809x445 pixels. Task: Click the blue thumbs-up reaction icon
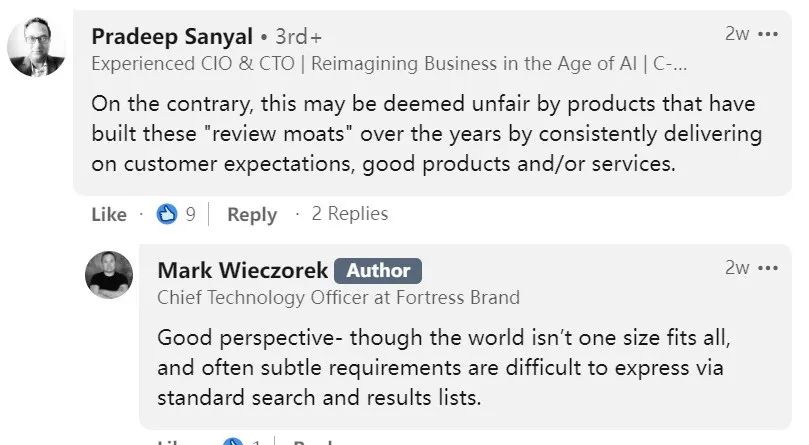[167, 214]
